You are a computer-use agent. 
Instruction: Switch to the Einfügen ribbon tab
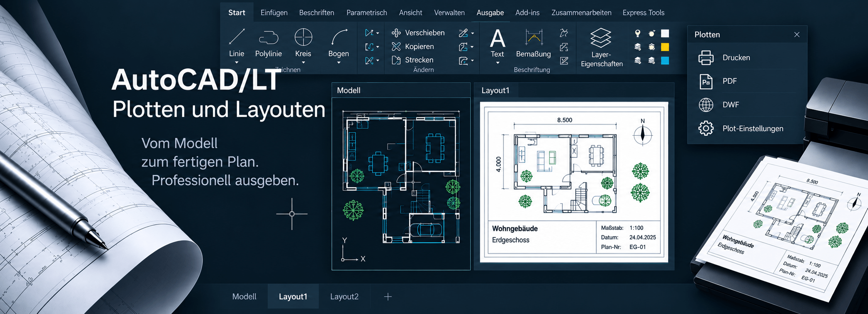pos(274,12)
